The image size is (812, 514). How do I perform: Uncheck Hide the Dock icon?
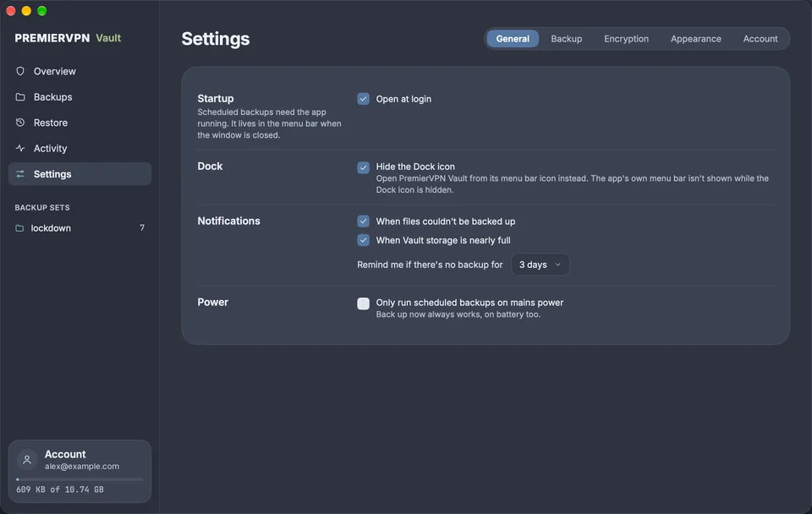click(363, 167)
